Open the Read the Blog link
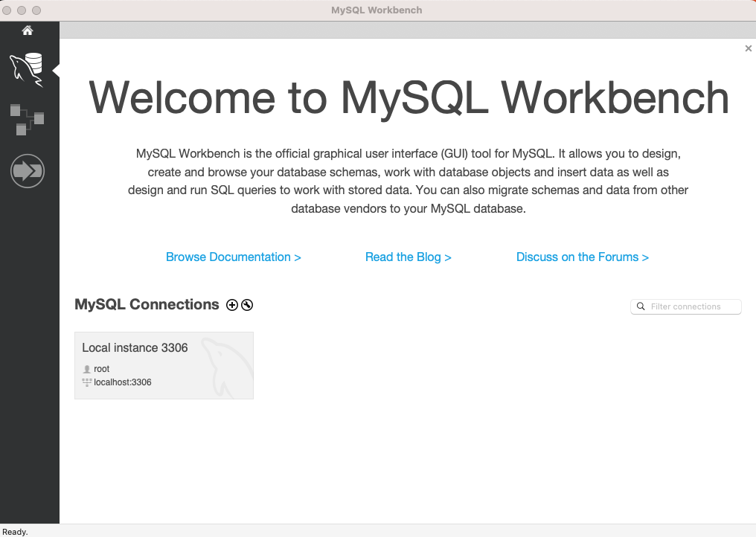Image resolution: width=756 pixels, height=537 pixels. pos(408,257)
